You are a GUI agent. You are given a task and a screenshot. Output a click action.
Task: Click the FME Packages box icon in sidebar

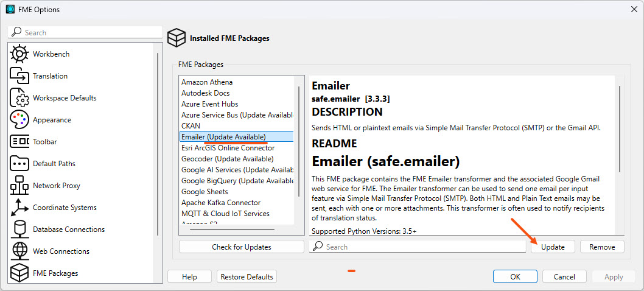coord(19,273)
